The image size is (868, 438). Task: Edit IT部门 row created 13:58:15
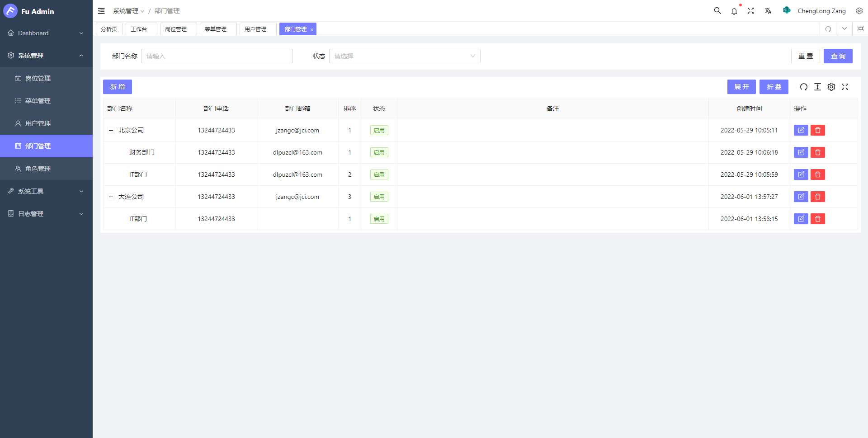click(801, 219)
